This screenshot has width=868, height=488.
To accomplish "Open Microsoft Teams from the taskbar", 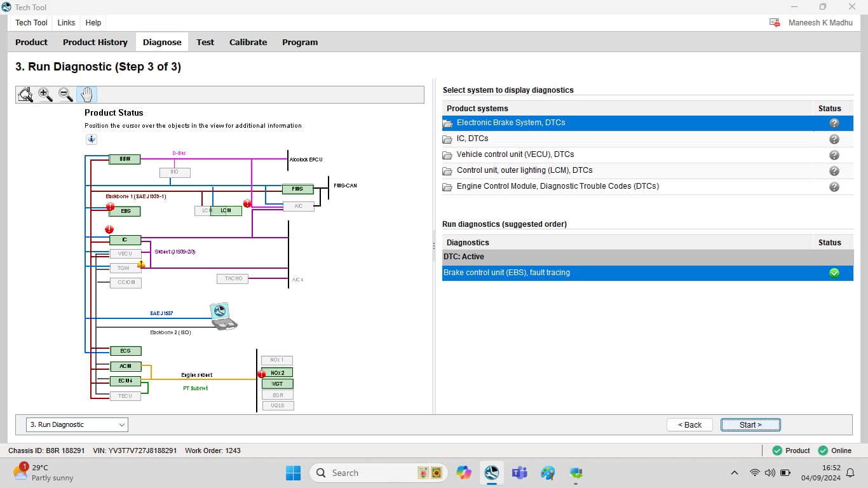I will coord(520,473).
